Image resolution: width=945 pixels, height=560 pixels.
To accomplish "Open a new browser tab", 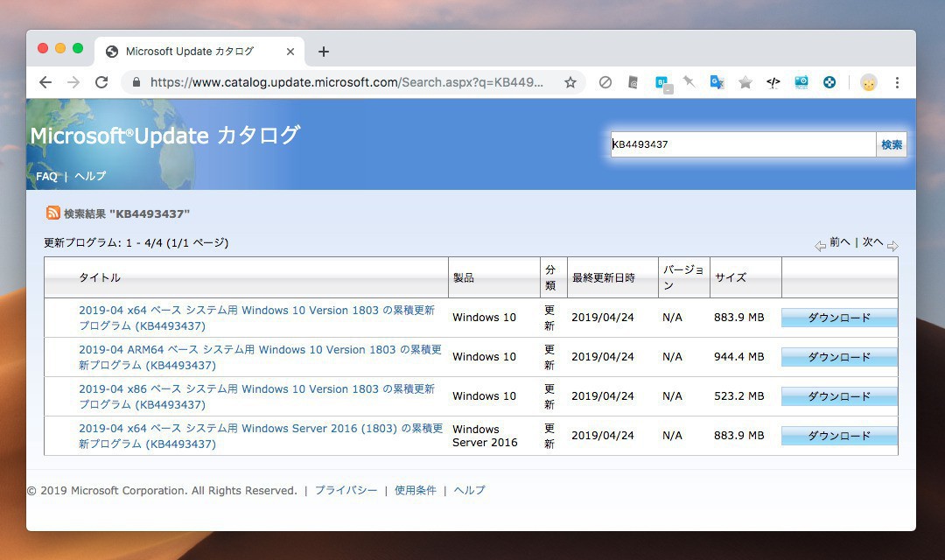I will click(x=324, y=52).
